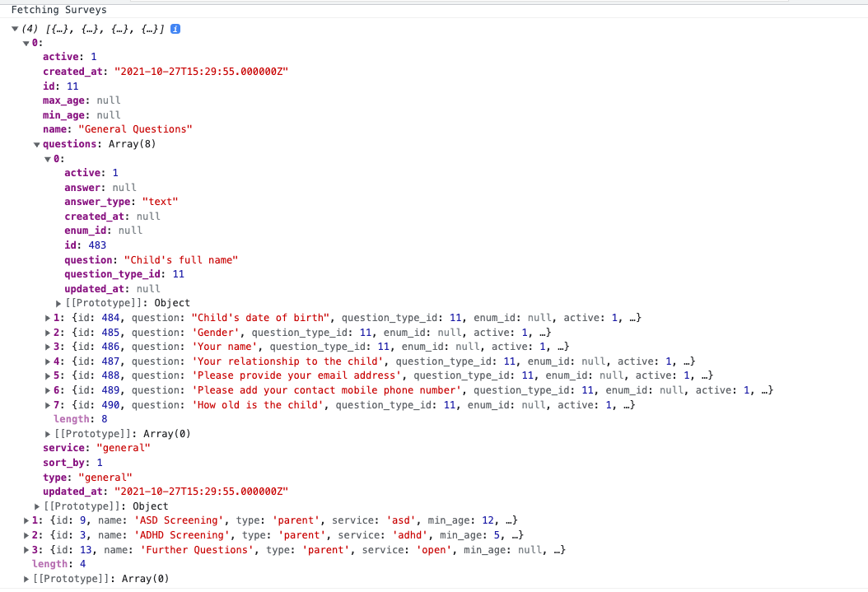Click the 'ASD Screening' name string

pyautogui.click(x=180, y=520)
